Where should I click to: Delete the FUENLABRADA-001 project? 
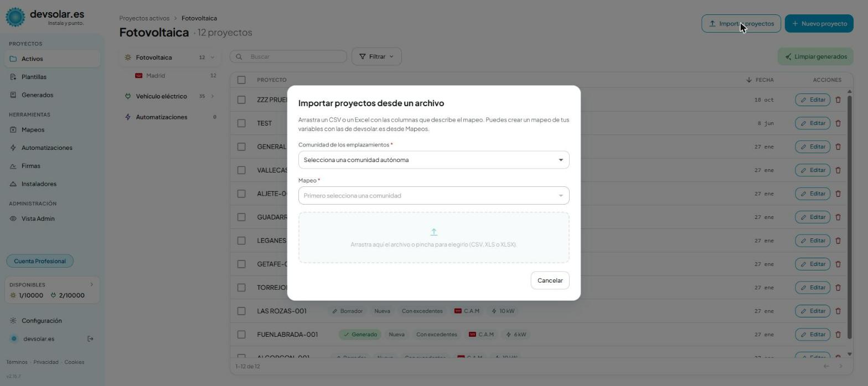click(838, 334)
